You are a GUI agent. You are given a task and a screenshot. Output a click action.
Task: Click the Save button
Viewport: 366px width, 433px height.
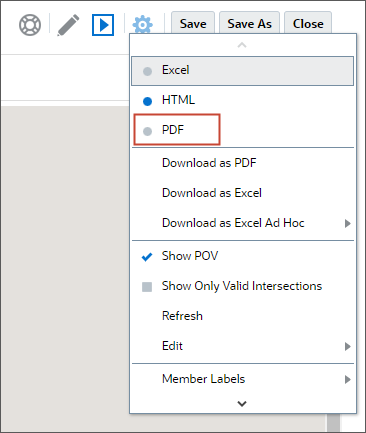tap(193, 23)
